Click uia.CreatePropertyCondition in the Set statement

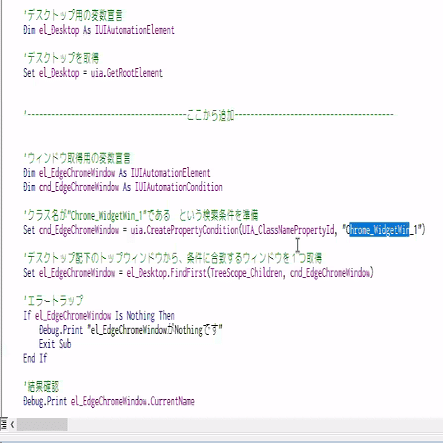(185, 230)
